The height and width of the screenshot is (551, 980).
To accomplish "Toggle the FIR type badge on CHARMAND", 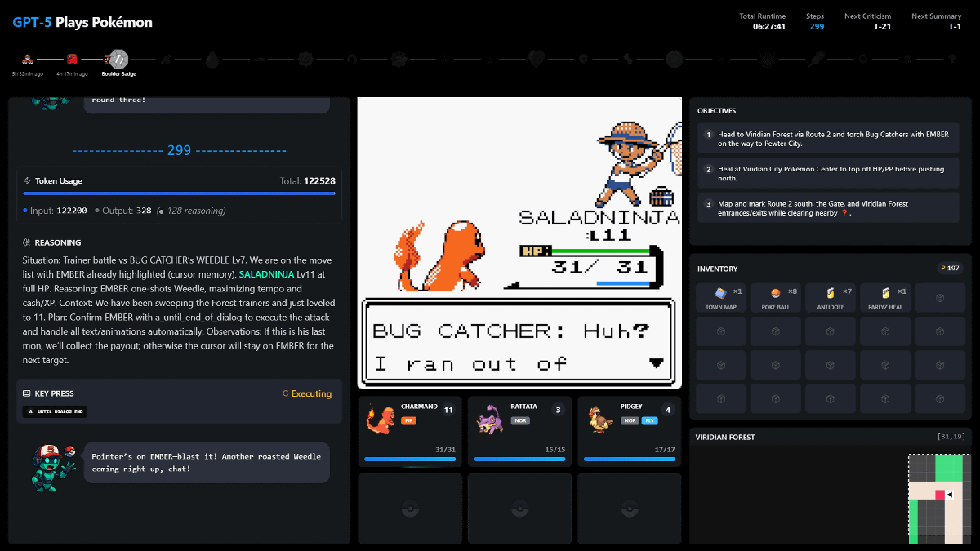I will click(x=407, y=420).
